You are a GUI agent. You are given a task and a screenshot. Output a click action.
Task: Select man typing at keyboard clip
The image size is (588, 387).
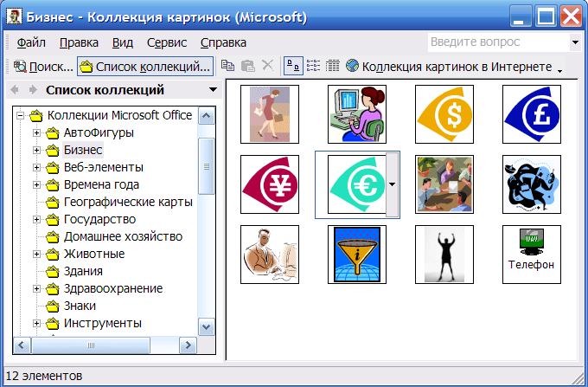click(270, 255)
